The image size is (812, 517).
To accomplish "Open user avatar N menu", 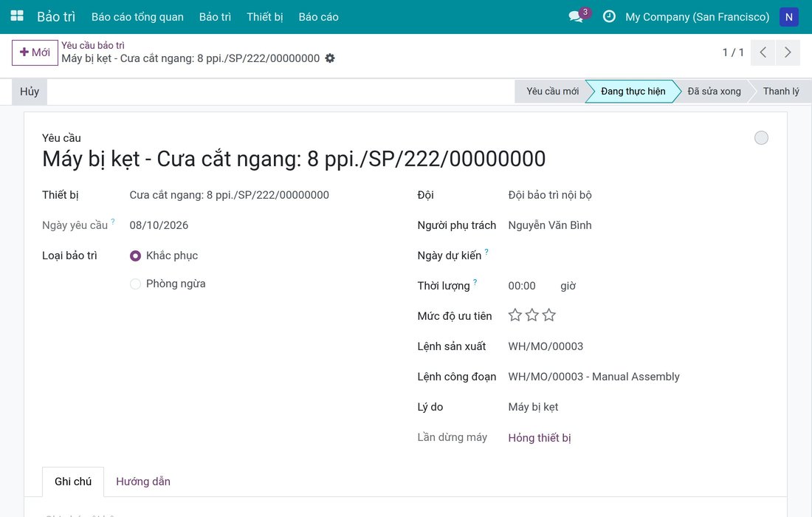I will pyautogui.click(x=788, y=16).
